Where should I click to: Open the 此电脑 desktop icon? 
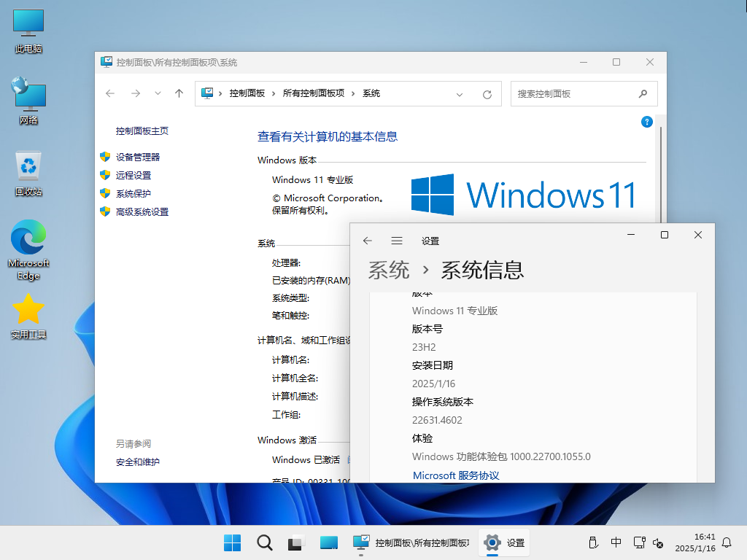[28, 31]
